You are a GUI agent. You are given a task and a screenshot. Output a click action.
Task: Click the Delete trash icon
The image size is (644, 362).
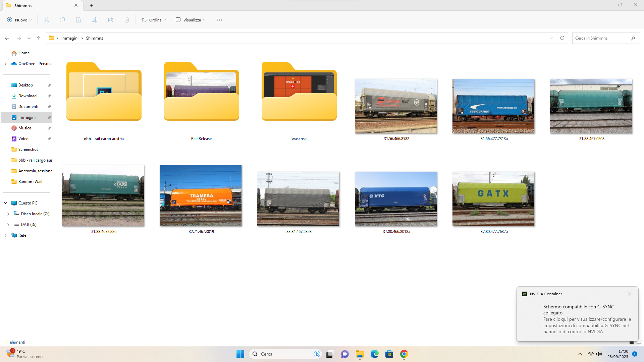click(127, 20)
